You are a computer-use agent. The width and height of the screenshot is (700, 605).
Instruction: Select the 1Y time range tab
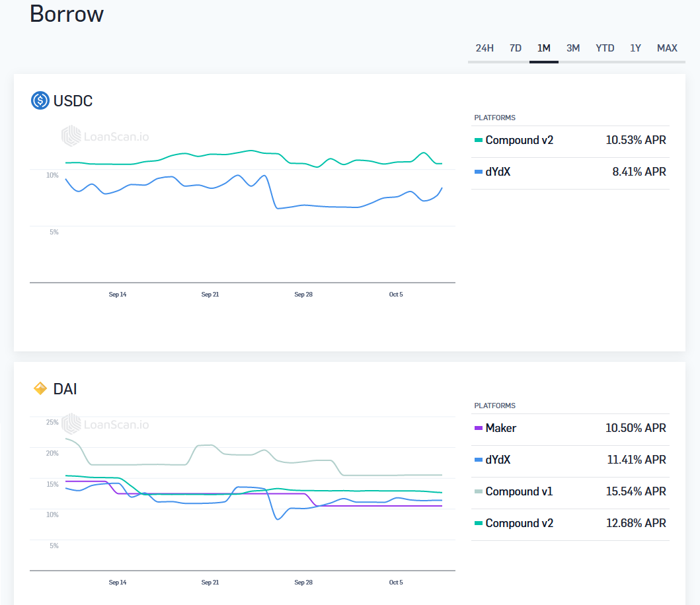(635, 48)
